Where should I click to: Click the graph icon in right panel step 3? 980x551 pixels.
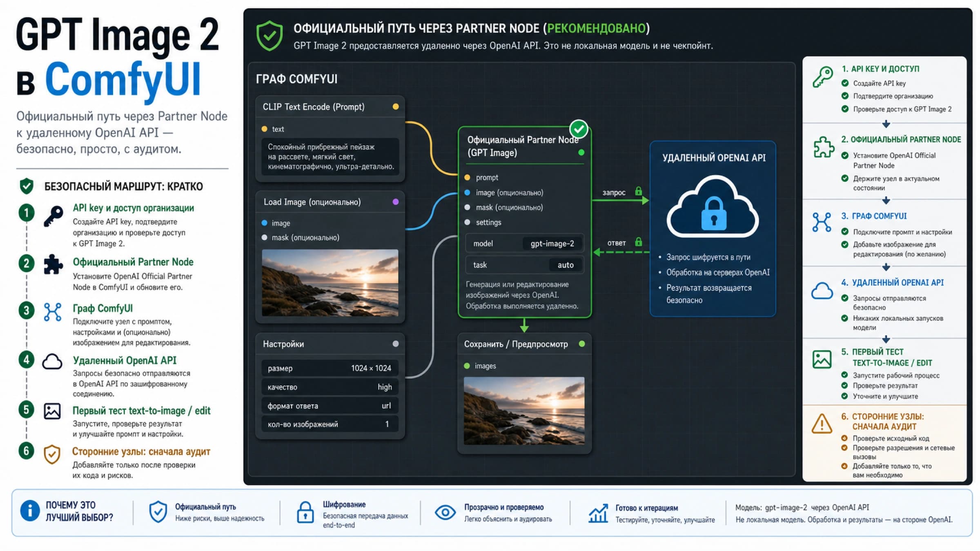pyautogui.click(x=822, y=222)
